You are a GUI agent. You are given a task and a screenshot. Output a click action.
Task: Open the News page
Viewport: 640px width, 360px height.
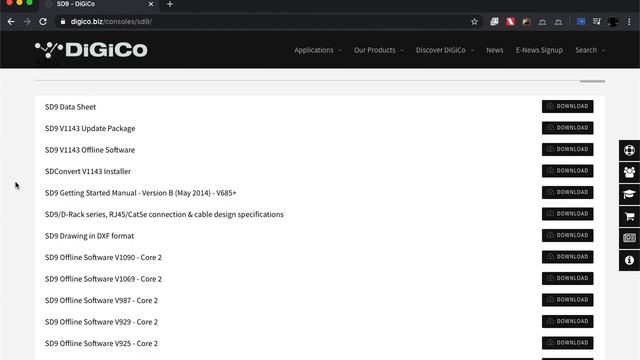[494, 50]
